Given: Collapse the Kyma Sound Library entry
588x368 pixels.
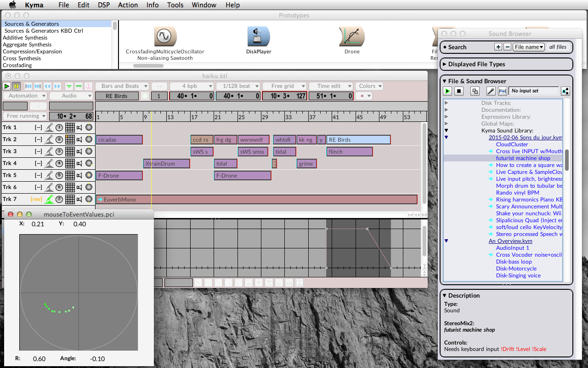Looking at the screenshot, I should click(x=446, y=131).
